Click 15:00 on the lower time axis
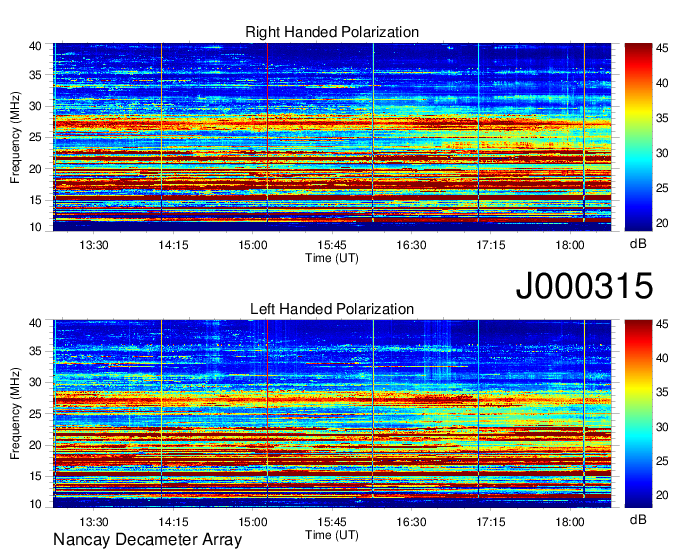680x552 pixels. (x=252, y=522)
